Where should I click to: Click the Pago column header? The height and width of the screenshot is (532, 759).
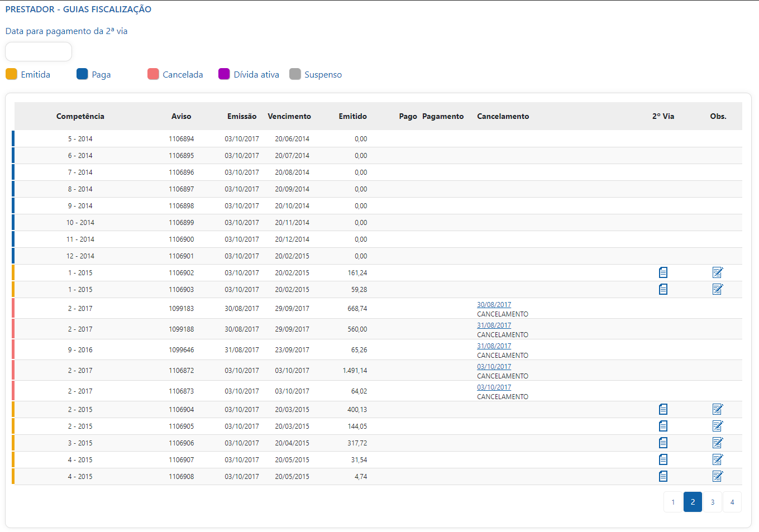click(408, 116)
